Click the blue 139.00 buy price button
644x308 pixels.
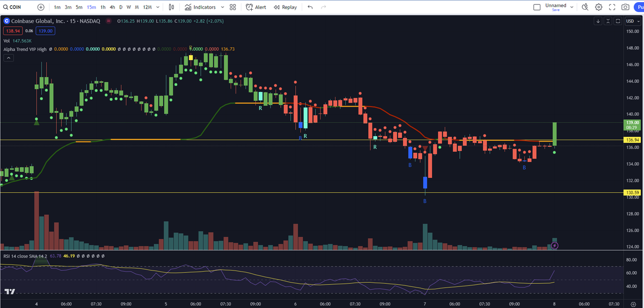click(x=46, y=31)
